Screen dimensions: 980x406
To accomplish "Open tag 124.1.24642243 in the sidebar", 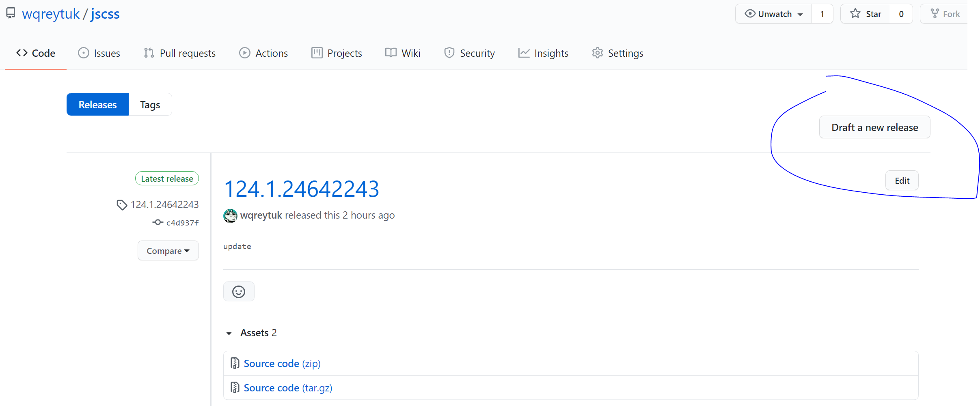I will [165, 204].
